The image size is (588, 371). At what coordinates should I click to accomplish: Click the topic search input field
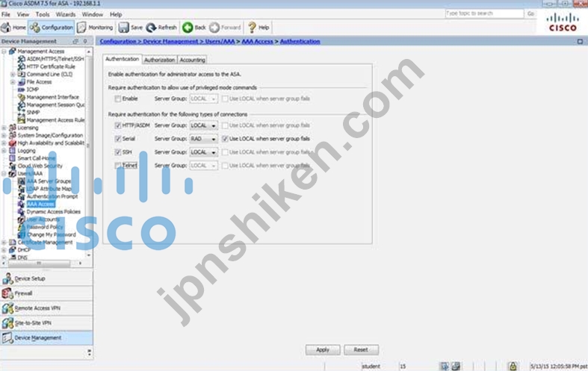484,13
